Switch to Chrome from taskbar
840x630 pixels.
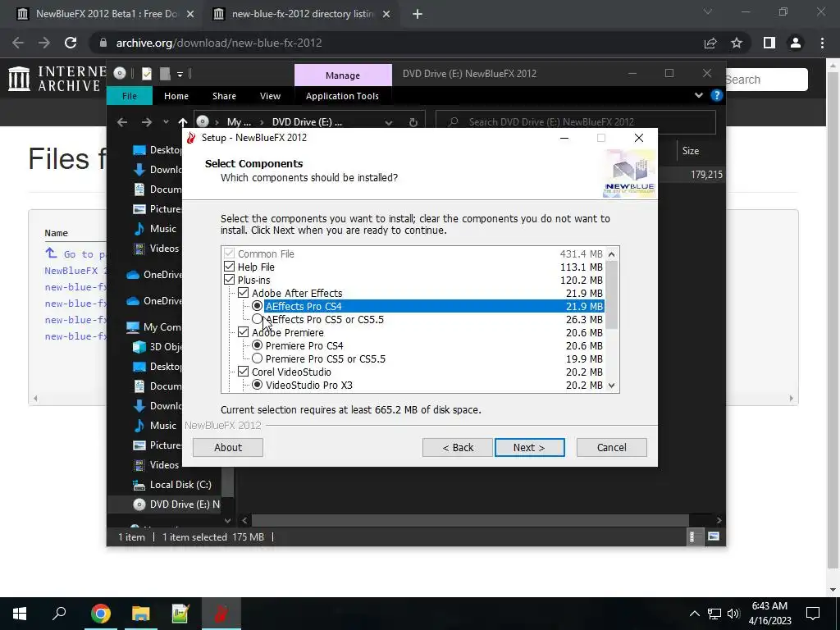100,614
